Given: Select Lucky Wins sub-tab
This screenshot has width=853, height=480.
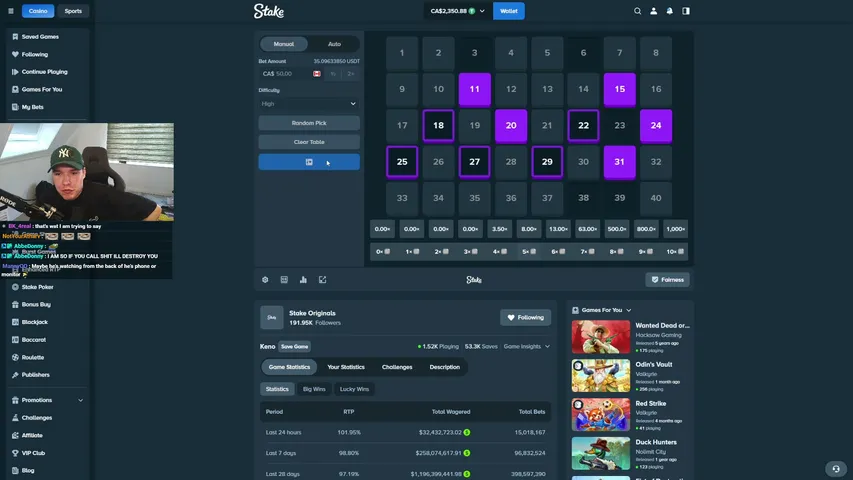Looking at the screenshot, I should coord(354,389).
